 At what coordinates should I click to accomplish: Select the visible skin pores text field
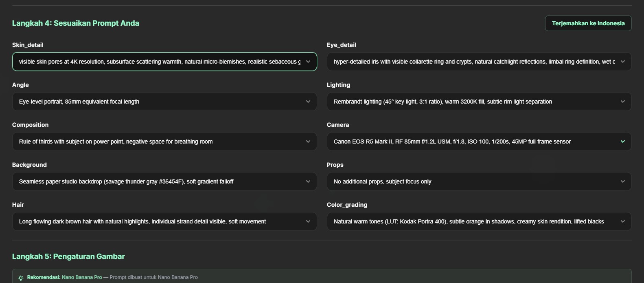click(x=159, y=62)
